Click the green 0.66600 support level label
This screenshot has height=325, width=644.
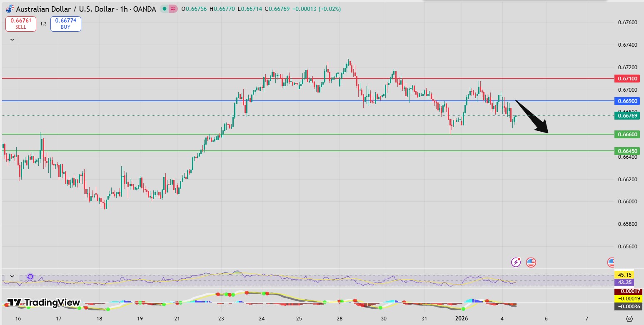click(627, 134)
